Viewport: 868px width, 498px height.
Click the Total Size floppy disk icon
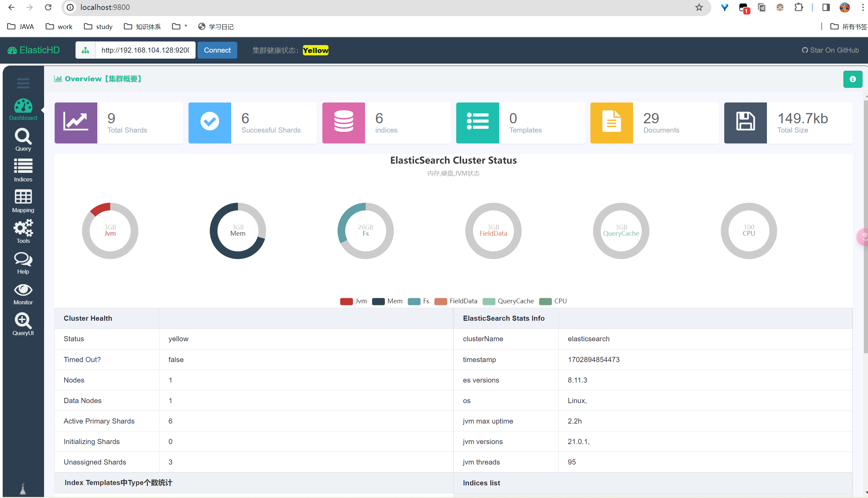pyautogui.click(x=745, y=122)
